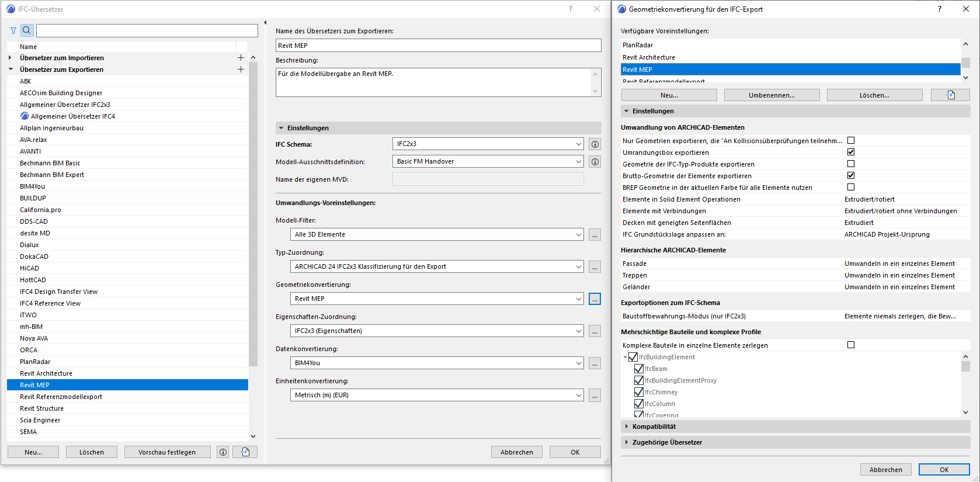
Task: Open Modell-Filter options via ellipsis button
Action: click(x=595, y=235)
